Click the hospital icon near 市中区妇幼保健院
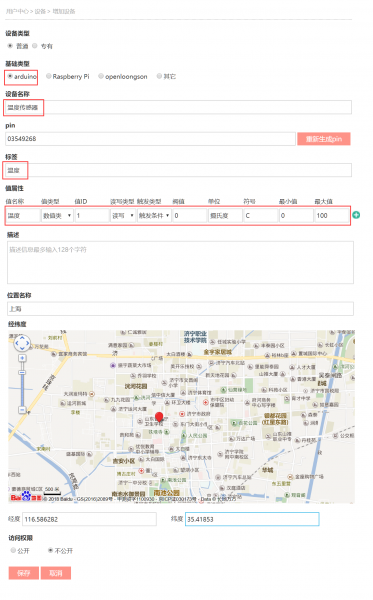This screenshot has height=600, width=373. tap(205, 402)
